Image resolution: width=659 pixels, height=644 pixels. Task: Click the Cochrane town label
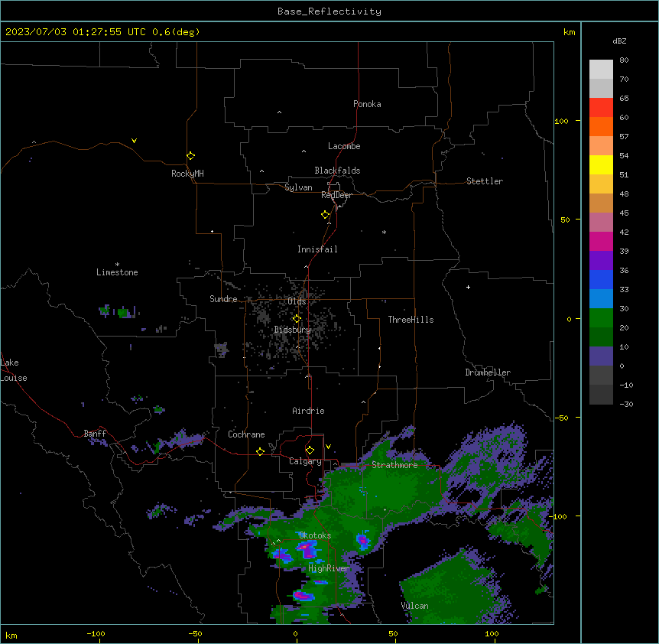[246, 434]
